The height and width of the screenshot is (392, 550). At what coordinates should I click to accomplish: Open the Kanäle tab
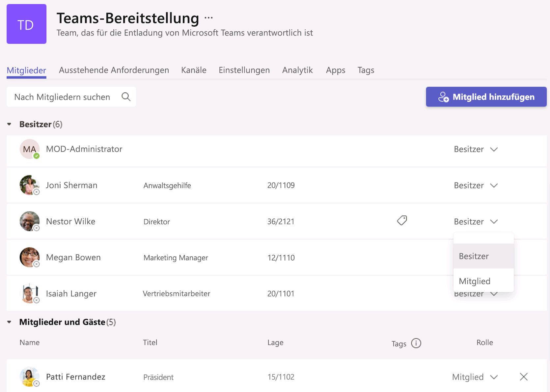point(194,70)
